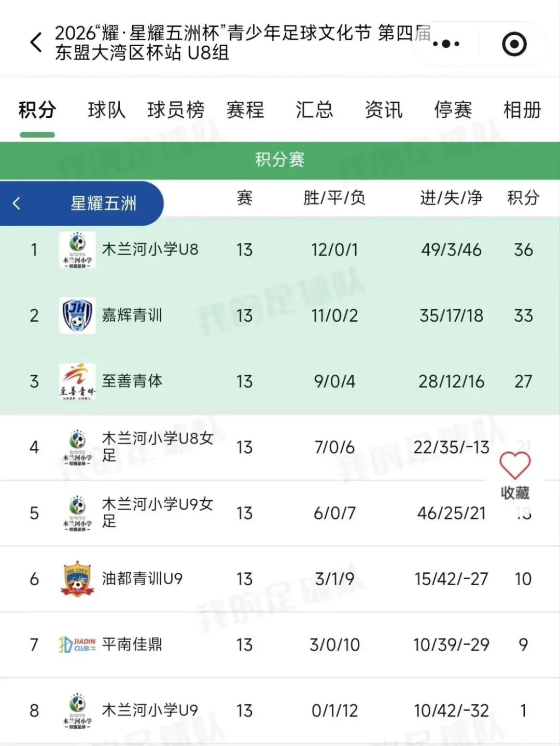Tap first-place 木兰河小学U8 logo
This screenshot has width=560, height=746.
pyautogui.click(x=77, y=250)
